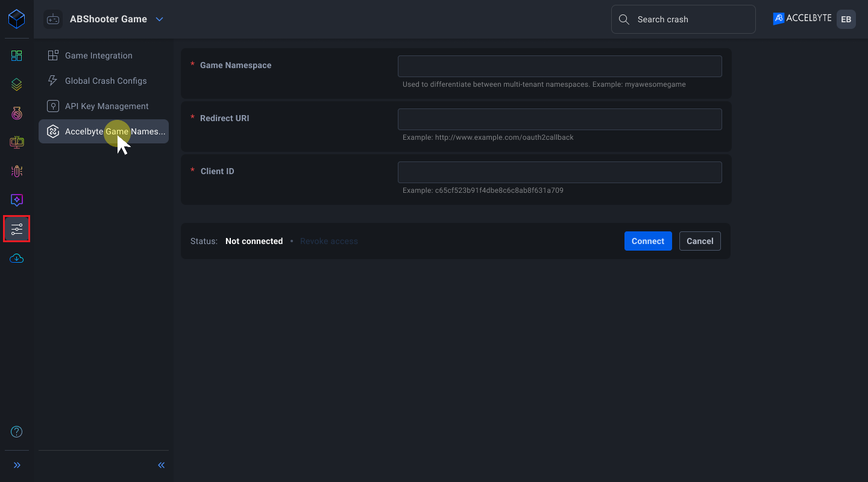
Task: Open the purple sparkle chat icon
Action: click(x=17, y=200)
